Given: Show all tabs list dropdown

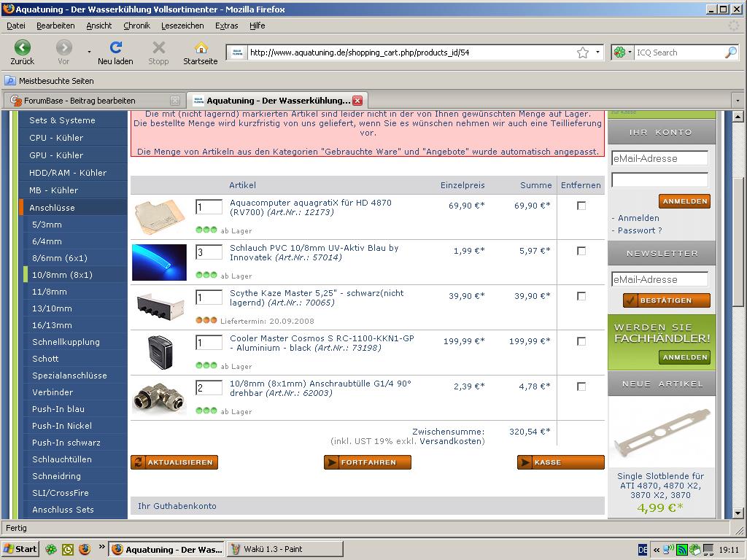Looking at the screenshot, I should (x=738, y=101).
